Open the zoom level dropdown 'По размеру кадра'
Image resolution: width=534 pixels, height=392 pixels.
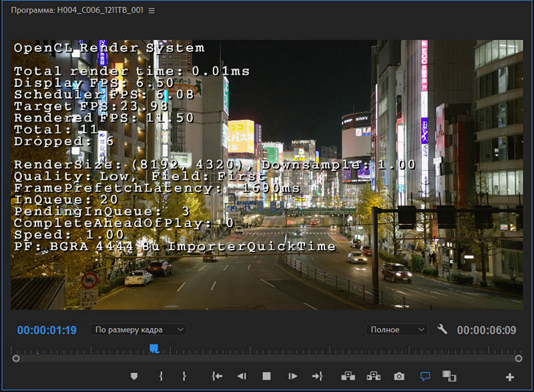click(139, 330)
